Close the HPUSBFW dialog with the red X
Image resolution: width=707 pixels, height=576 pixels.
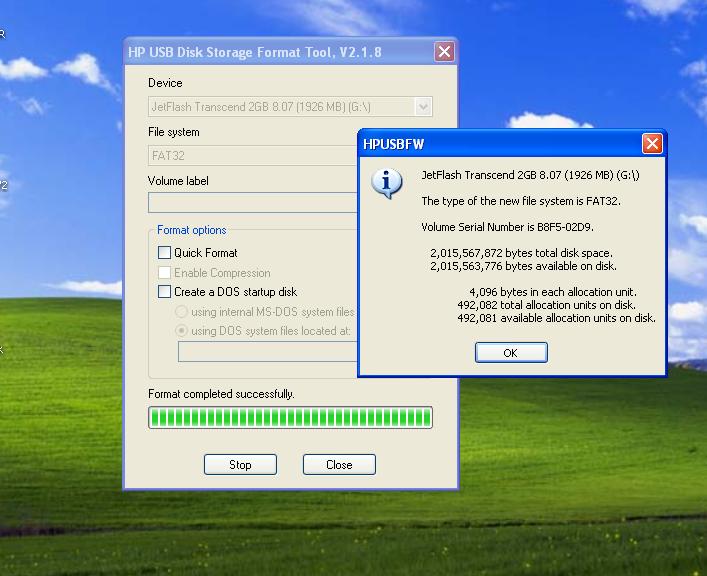(x=652, y=144)
